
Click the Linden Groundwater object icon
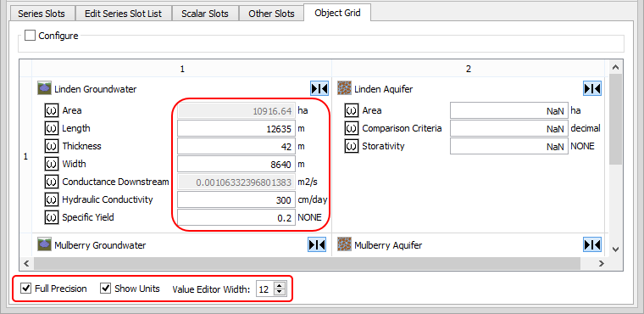[44, 88]
